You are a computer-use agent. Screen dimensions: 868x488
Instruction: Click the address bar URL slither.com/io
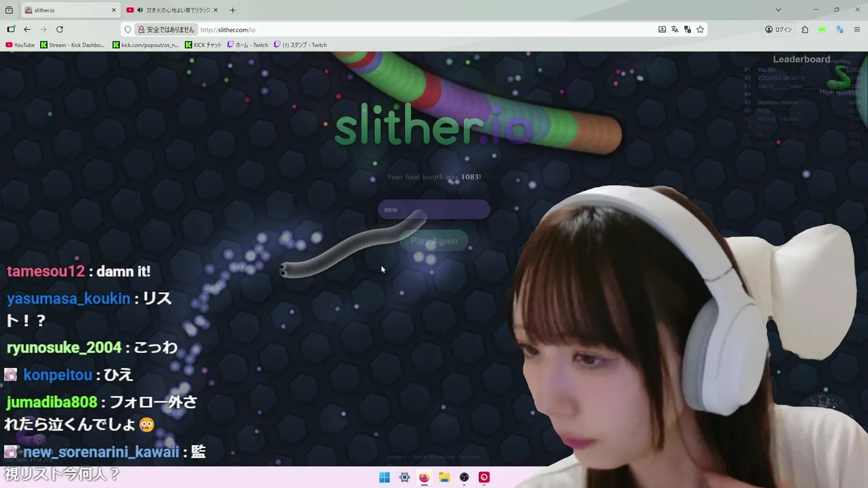pos(228,30)
